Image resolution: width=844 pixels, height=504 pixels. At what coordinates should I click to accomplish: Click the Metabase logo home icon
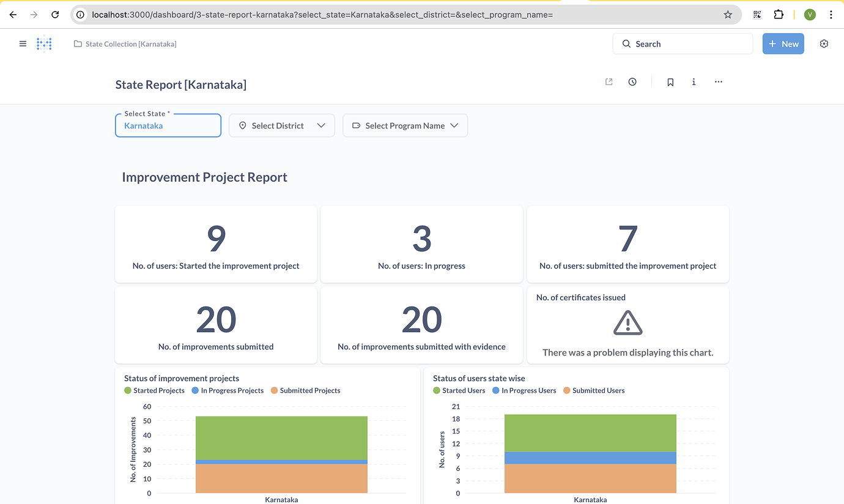point(44,44)
